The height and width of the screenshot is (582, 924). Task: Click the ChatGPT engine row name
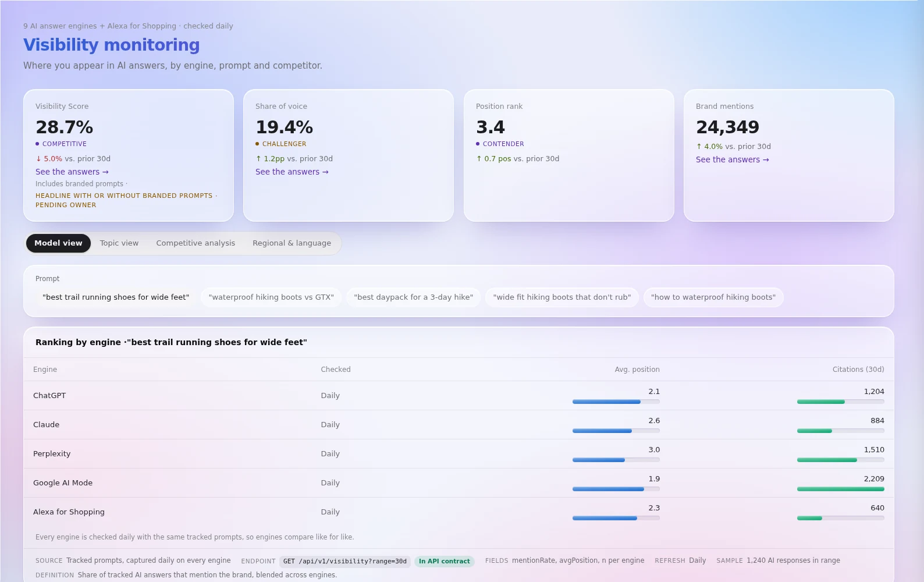49,396
